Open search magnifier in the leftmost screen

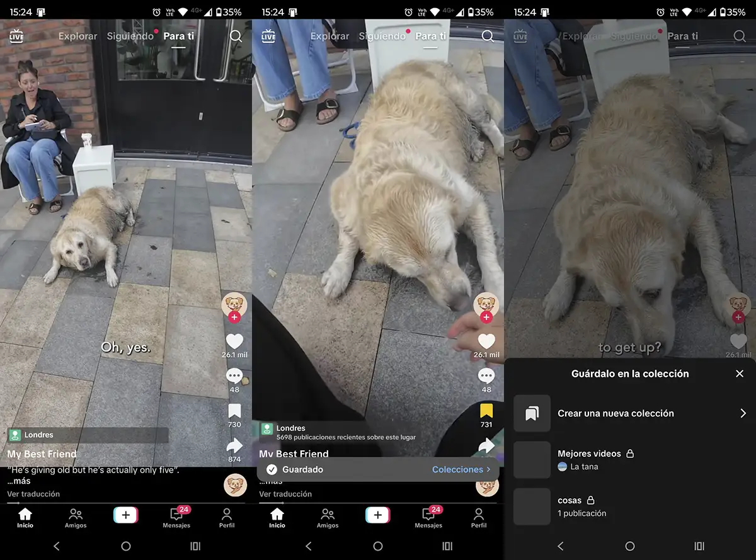[x=236, y=36]
